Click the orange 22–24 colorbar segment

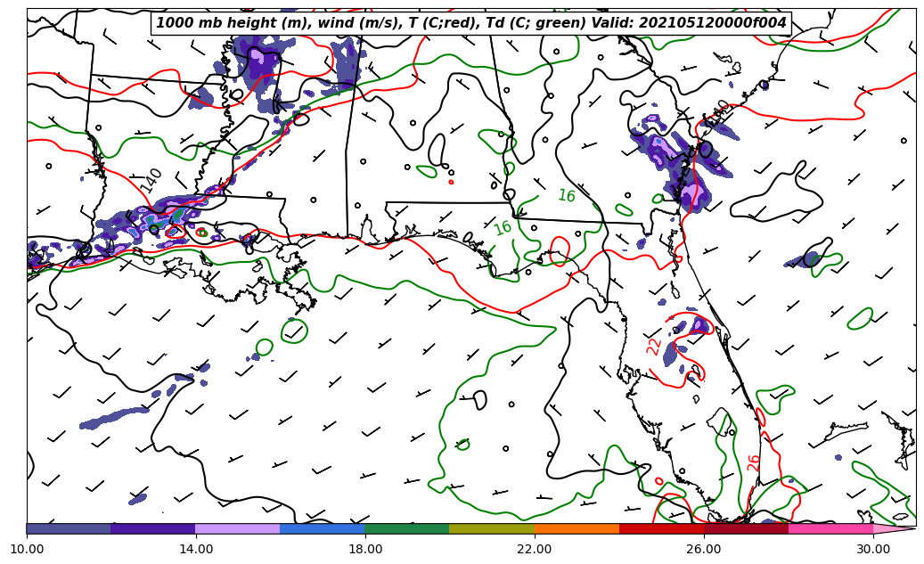pyautogui.click(x=576, y=528)
